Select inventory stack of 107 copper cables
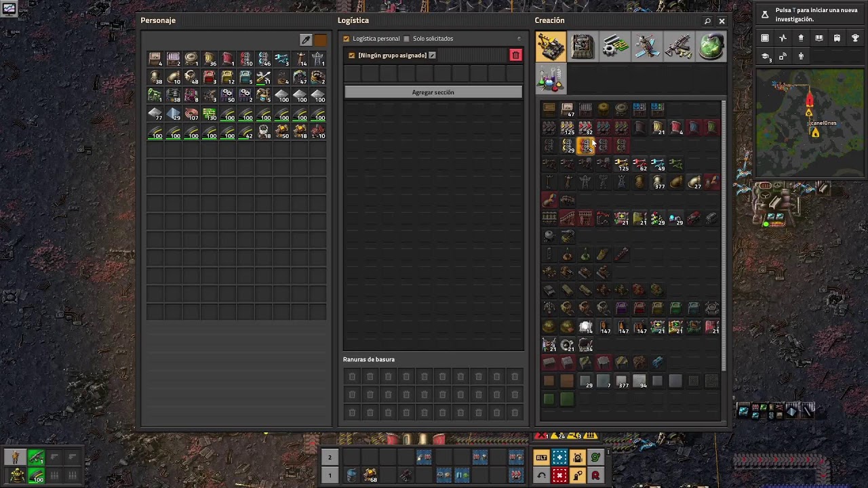868x488 pixels. coord(191,114)
